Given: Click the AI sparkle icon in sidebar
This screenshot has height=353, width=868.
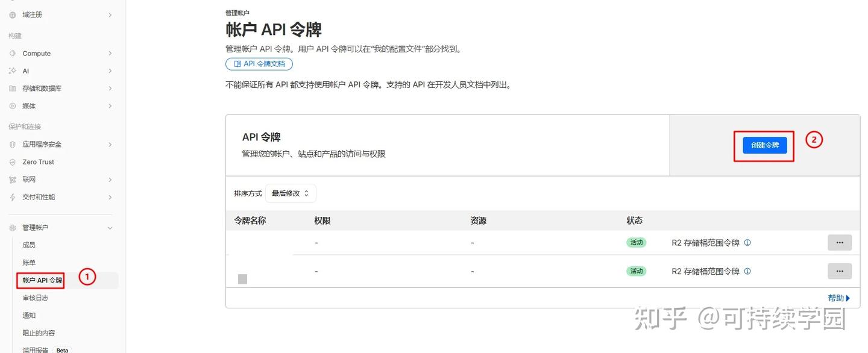Looking at the screenshot, I should [x=13, y=71].
